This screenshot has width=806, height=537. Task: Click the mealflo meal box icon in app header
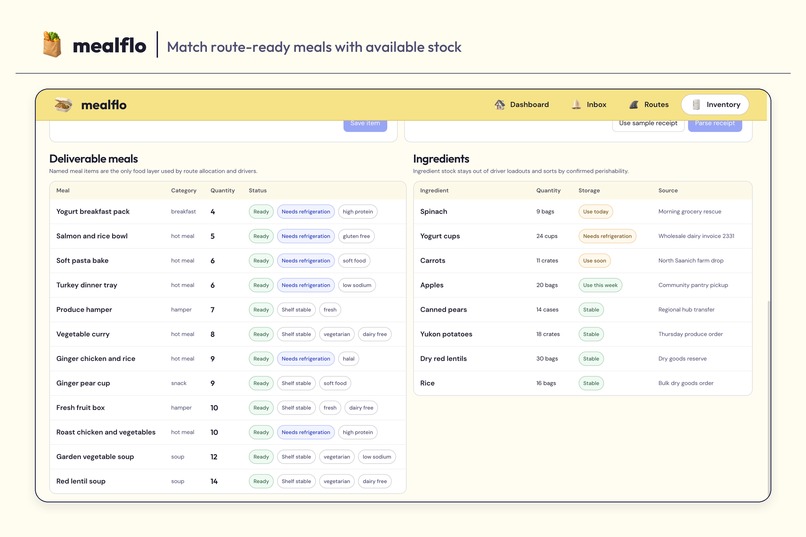click(63, 105)
